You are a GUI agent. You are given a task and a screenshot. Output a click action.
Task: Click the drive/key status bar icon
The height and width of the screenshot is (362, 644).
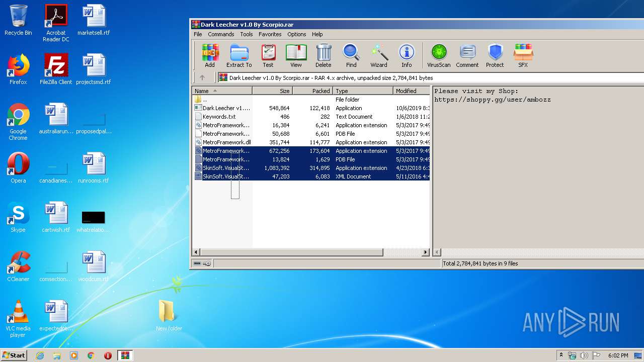click(x=202, y=263)
